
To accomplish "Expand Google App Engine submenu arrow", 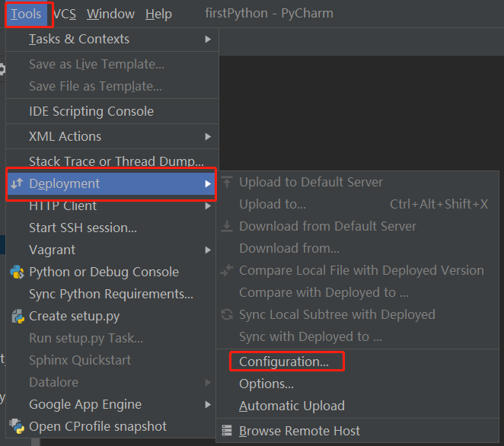I will (x=208, y=405).
